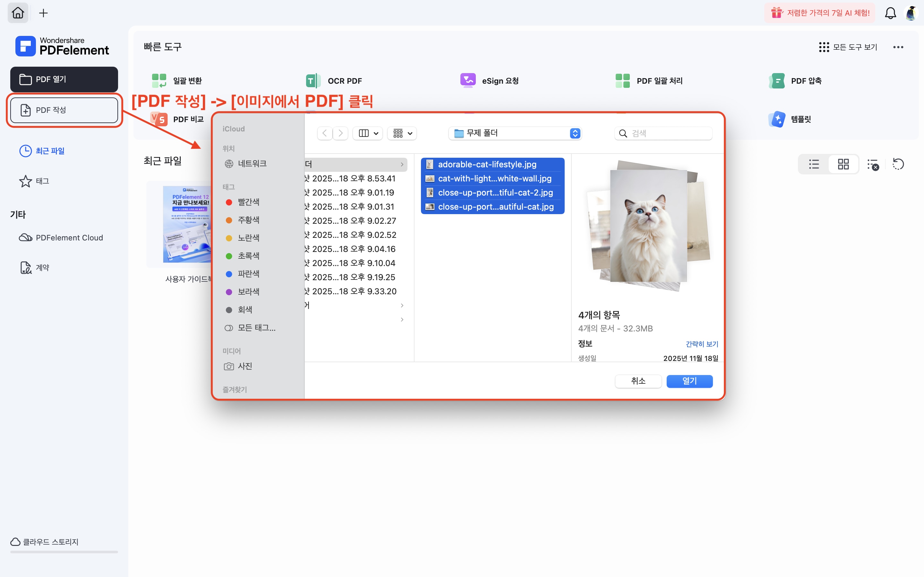
Task: Open a new tab with plus icon
Action: pyautogui.click(x=44, y=13)
